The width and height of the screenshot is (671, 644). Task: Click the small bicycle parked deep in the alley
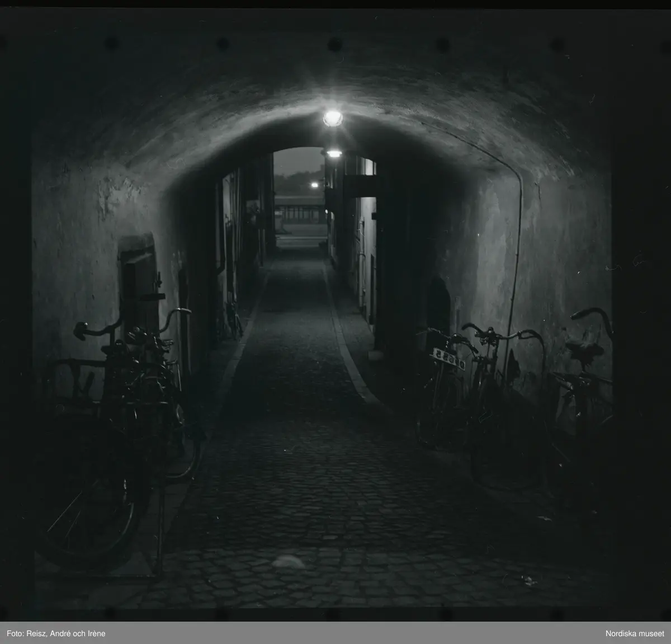[x=234, y=322]
